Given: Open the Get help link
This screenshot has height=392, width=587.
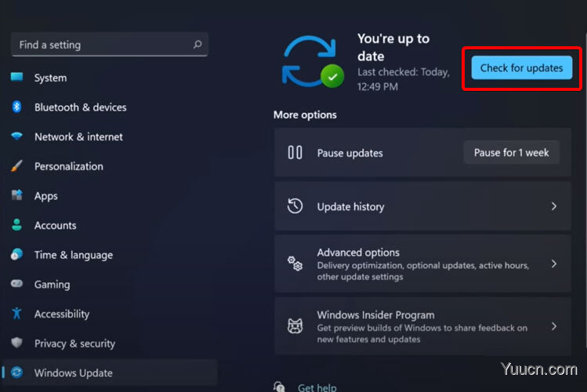Looking at the screenshot, I should pos(317,387).
